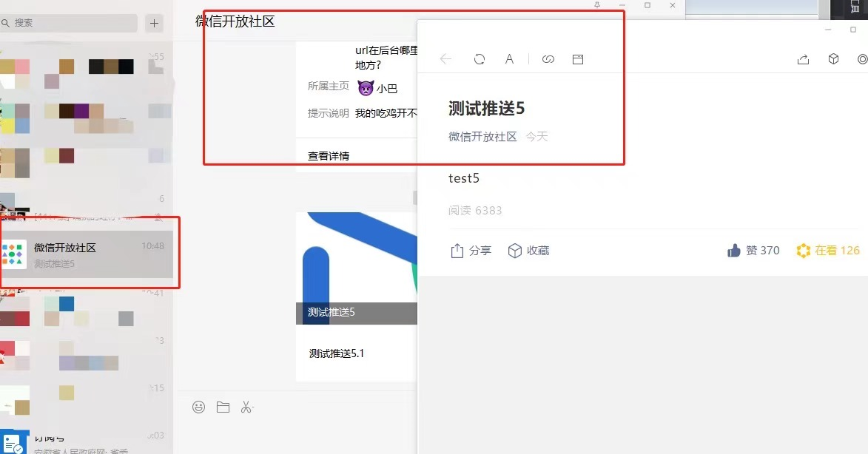
Task: Open 测试推送5.1 article entry
Action: [x=337, y=353]
